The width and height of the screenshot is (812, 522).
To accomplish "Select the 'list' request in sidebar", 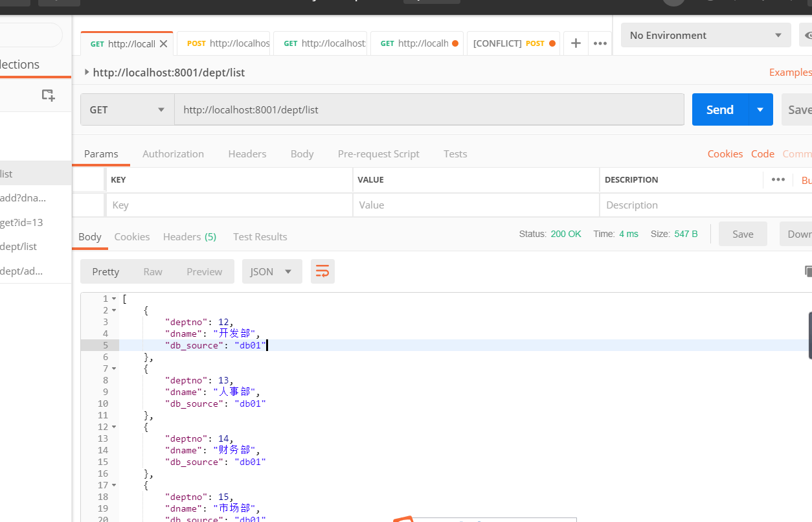I will tap(36, 174).
